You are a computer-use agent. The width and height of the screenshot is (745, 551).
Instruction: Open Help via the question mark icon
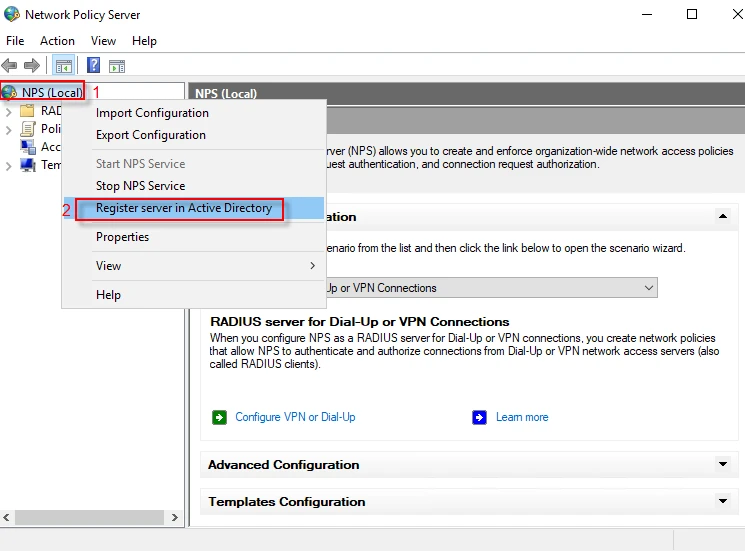pos(93,66)
